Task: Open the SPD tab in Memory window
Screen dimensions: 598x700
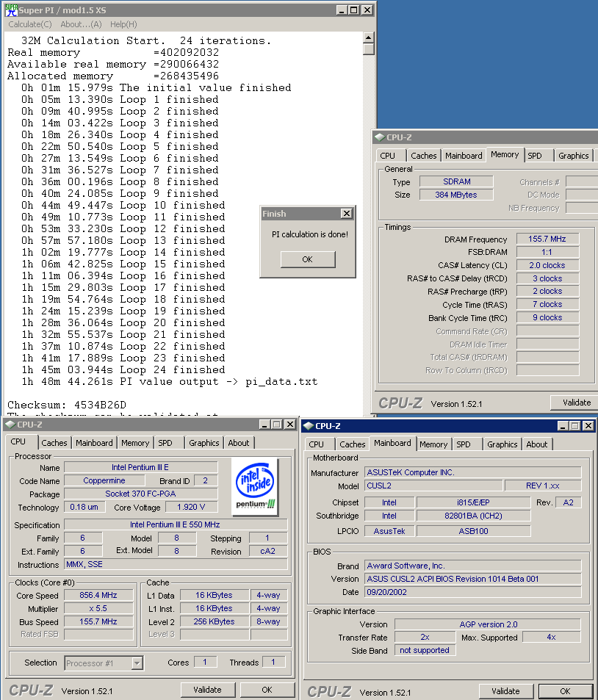Action: point(535,156)
